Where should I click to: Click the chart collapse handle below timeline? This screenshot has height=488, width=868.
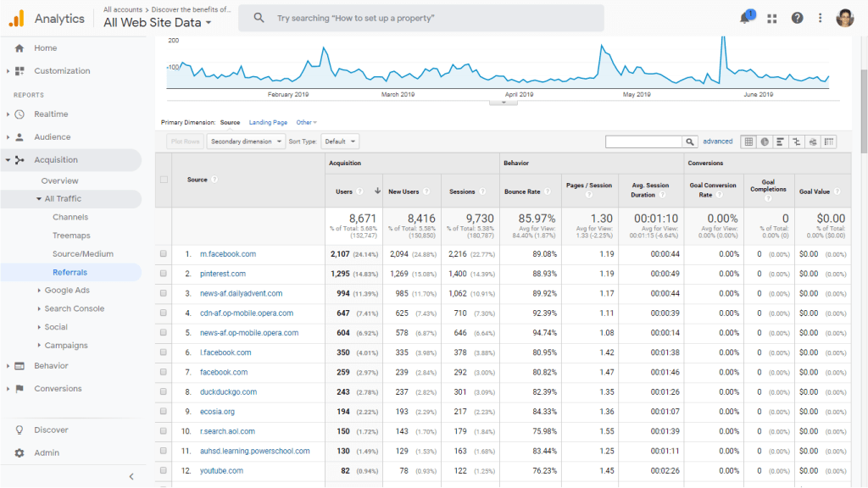[504, 103]
